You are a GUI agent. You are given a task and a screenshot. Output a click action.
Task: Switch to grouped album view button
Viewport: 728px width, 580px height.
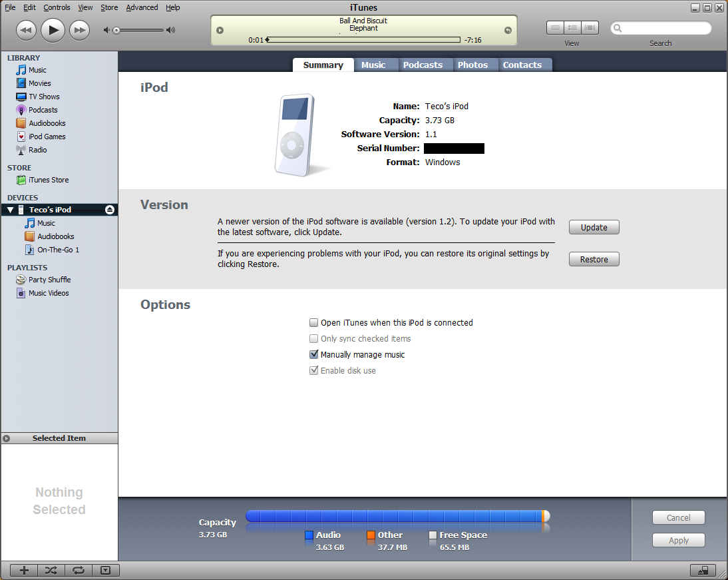pyautogui.click(x=573, y=28)
